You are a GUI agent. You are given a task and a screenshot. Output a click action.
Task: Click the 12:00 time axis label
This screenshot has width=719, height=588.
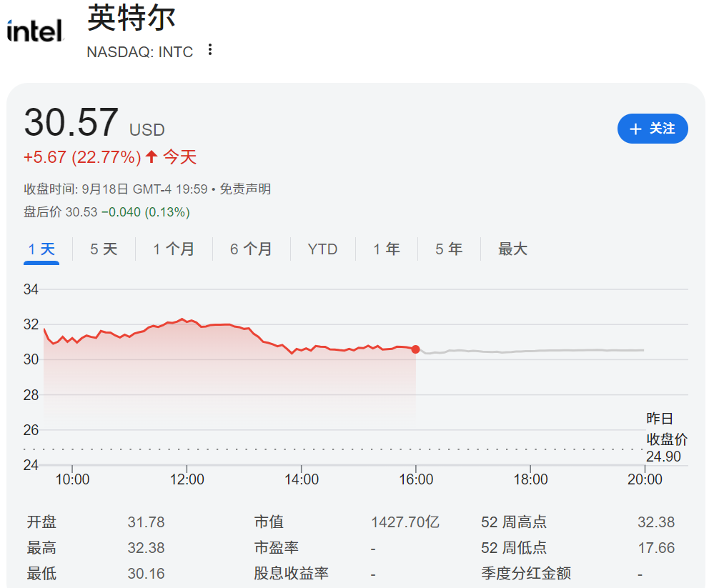[187, 479]
